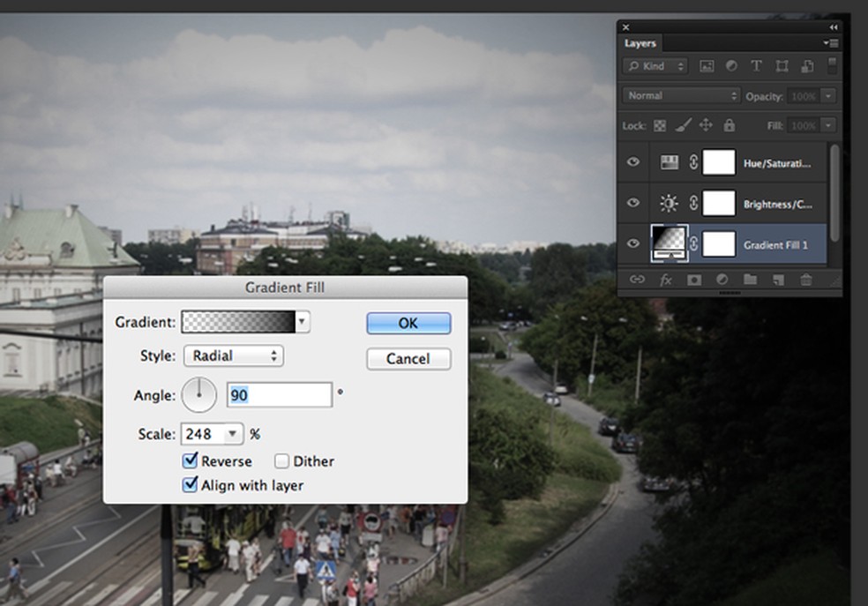
Task: Uncheck the Reverse checkbox
Action: point(190,461)
